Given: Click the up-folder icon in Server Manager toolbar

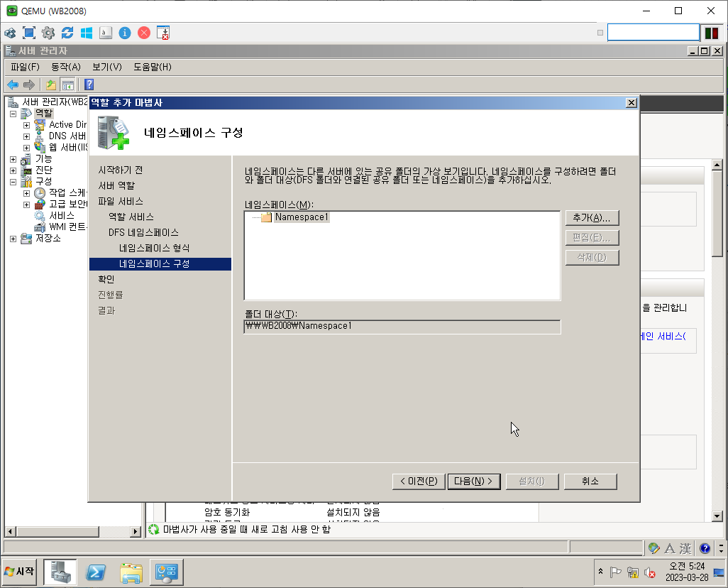Looking at the screenshot, I should click(50, 85).
